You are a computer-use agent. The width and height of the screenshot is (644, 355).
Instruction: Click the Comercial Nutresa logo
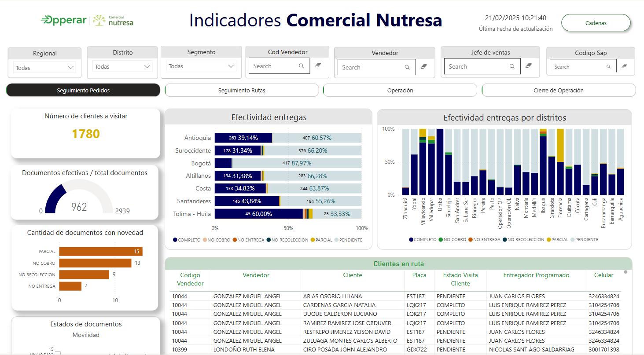[113, 21]
